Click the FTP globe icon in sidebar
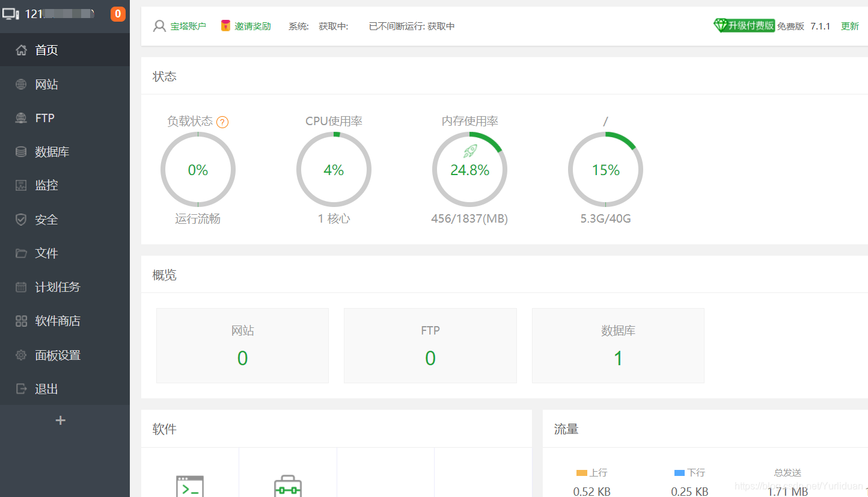Viewport: 868px width, 497px height. [21, 118]
